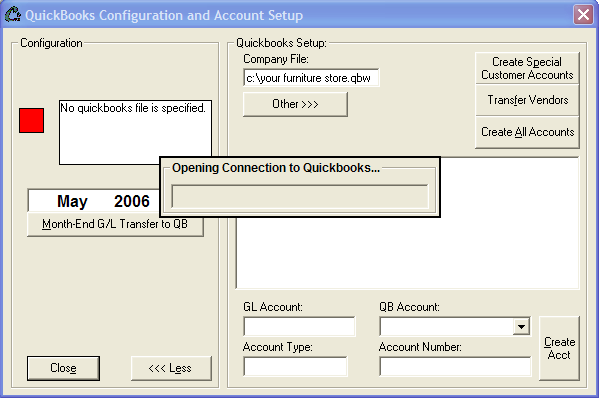The height and width of the screenshot is (398, 599).
Task: Click inside the QB Account combo box
Action: [446, 327]
